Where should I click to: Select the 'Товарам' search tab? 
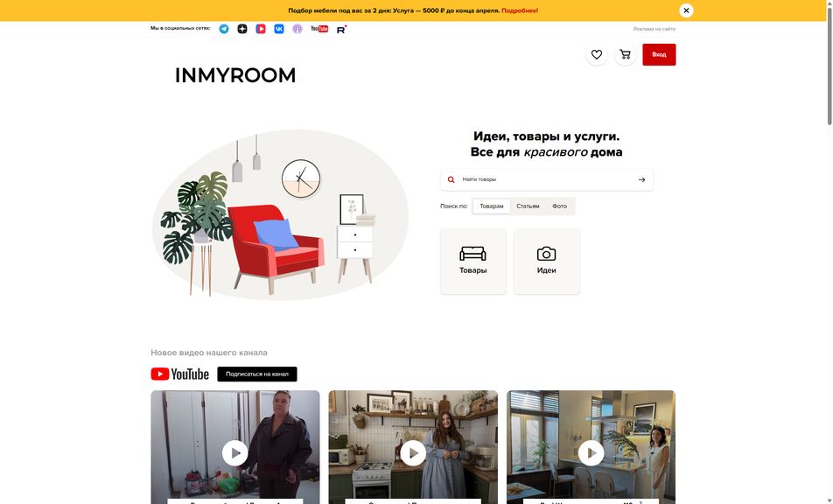492,206
